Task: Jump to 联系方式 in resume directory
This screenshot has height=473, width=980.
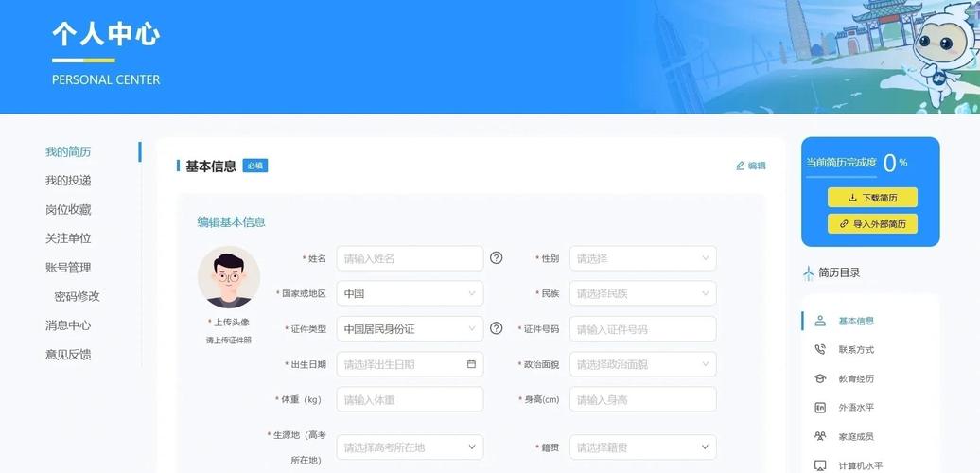Action: click(x=856, y=350)
